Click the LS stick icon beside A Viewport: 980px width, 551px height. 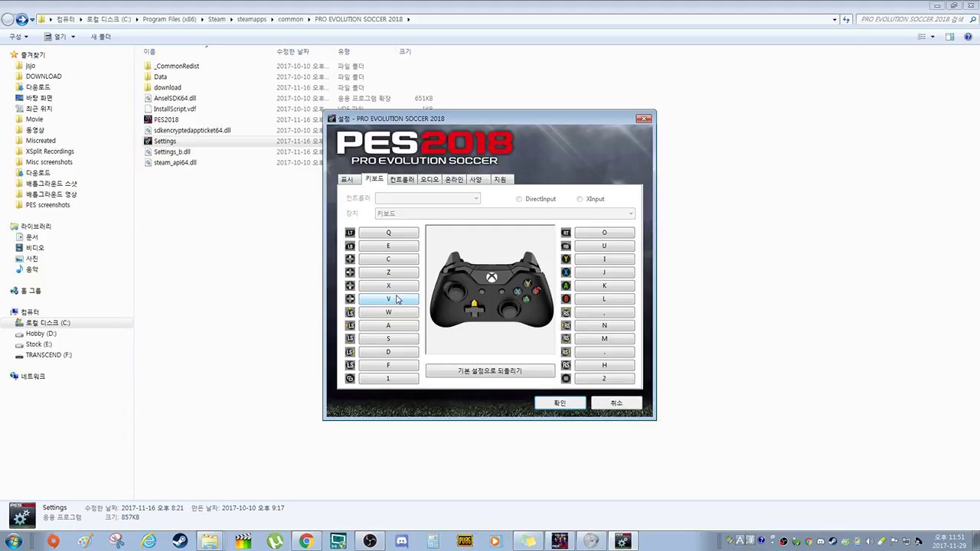click(350, 325)
